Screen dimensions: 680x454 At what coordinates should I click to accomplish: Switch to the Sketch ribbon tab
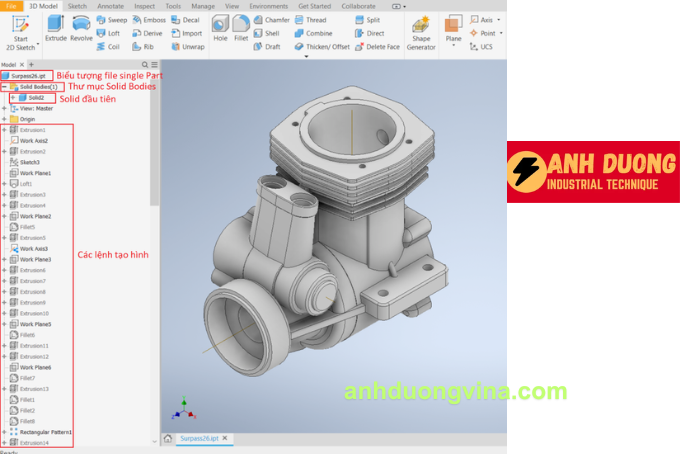(x=77, y=5)
